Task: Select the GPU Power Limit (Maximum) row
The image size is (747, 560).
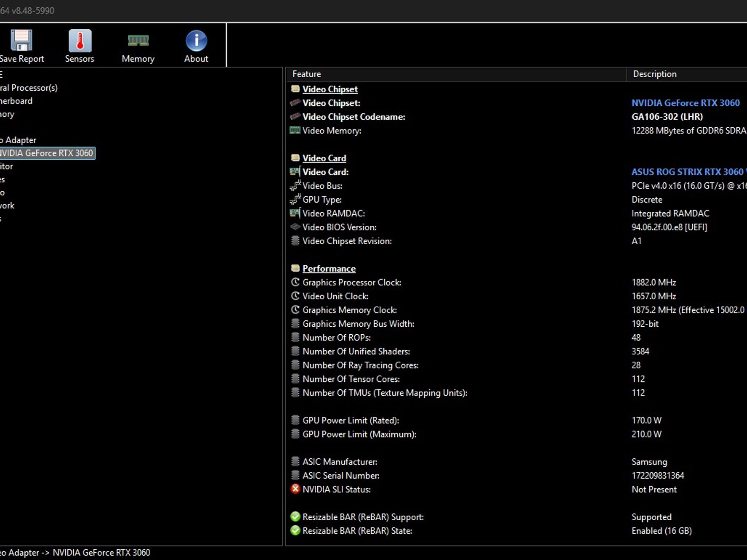Action: [516, 434]
